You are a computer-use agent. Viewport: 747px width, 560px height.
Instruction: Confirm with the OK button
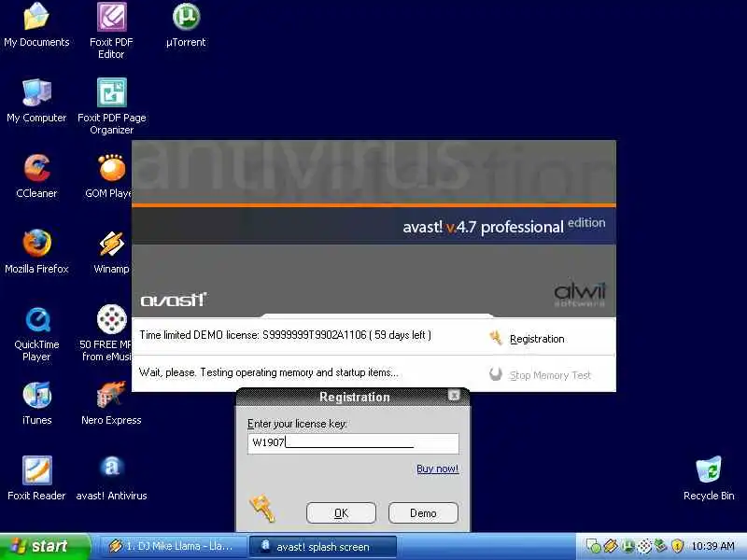click(341, 512)
